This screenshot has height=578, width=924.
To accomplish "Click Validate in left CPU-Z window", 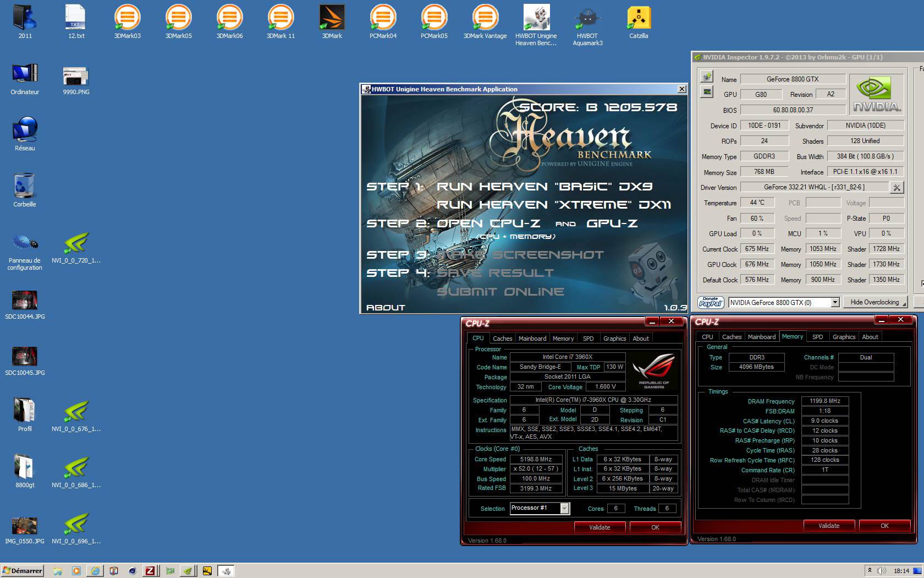I will 599,527.
